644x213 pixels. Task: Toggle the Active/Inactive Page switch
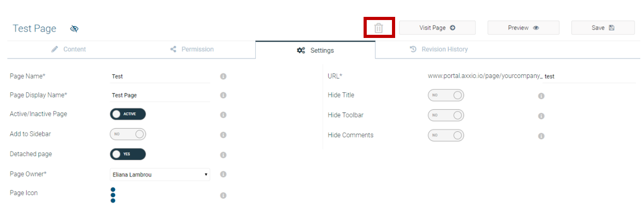[x=128, y=114]
